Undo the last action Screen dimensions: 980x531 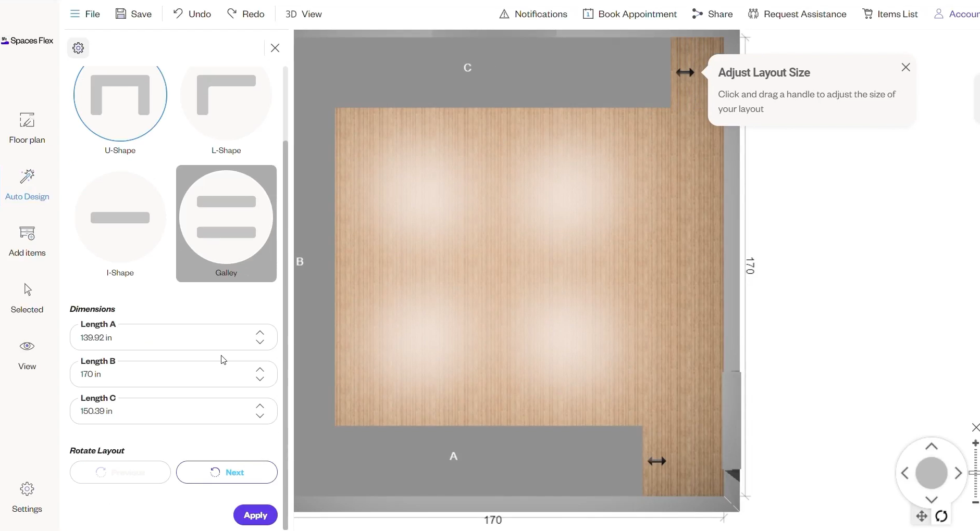[192, 14]
